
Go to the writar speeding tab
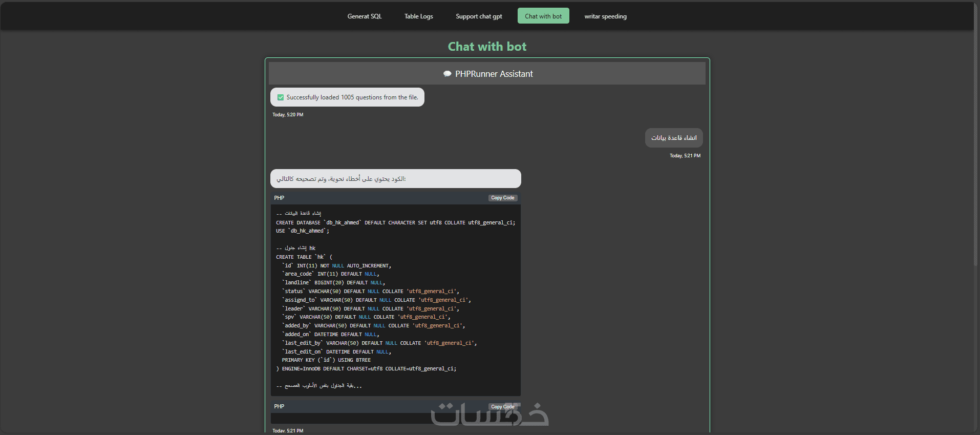[x=606, y=16]
